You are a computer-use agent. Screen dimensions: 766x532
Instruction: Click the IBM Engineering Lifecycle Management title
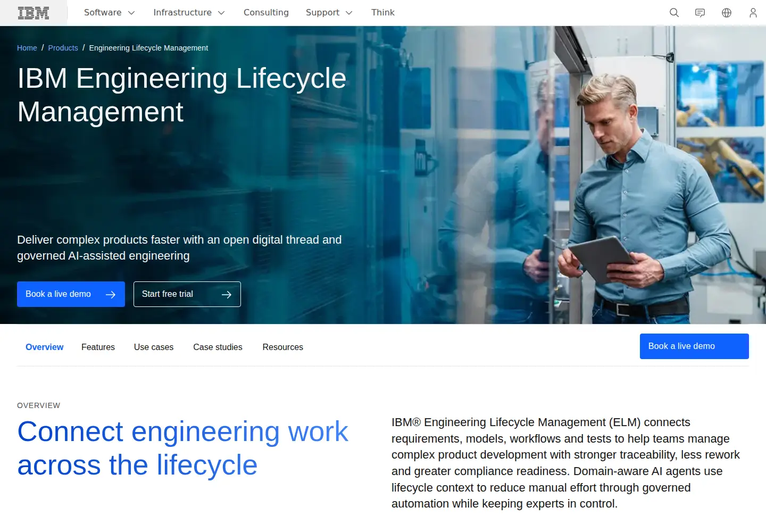click(182, 95)
